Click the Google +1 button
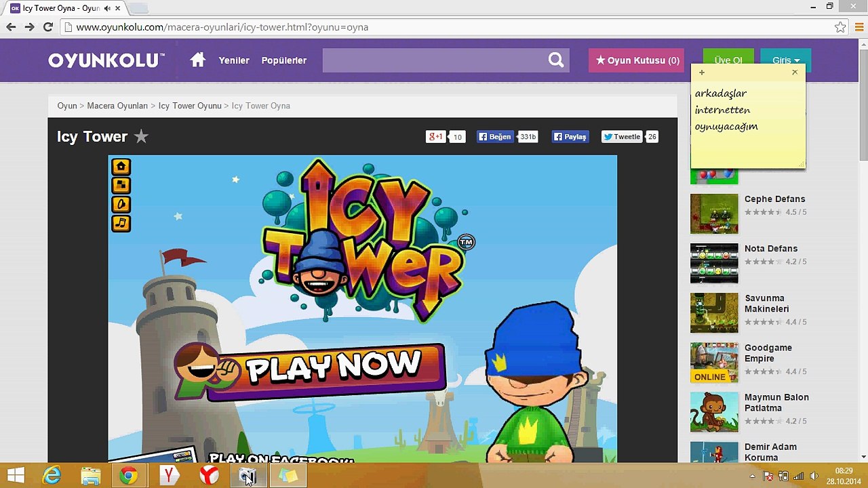Screen dimensions: 868x488 click(x=435, y=137)
